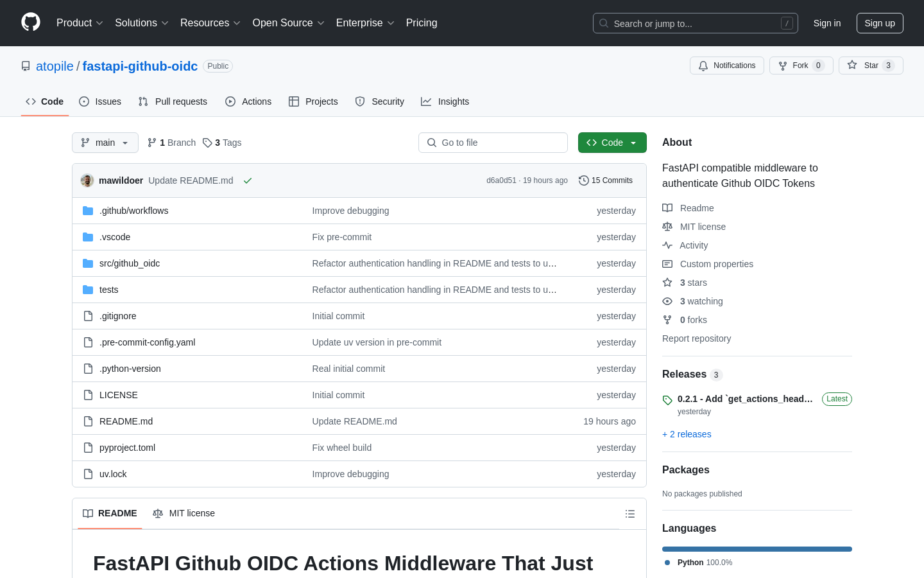Click the watching eye icon
The width and height of the screenshot is (924, 578).
[x=667, y=301]
